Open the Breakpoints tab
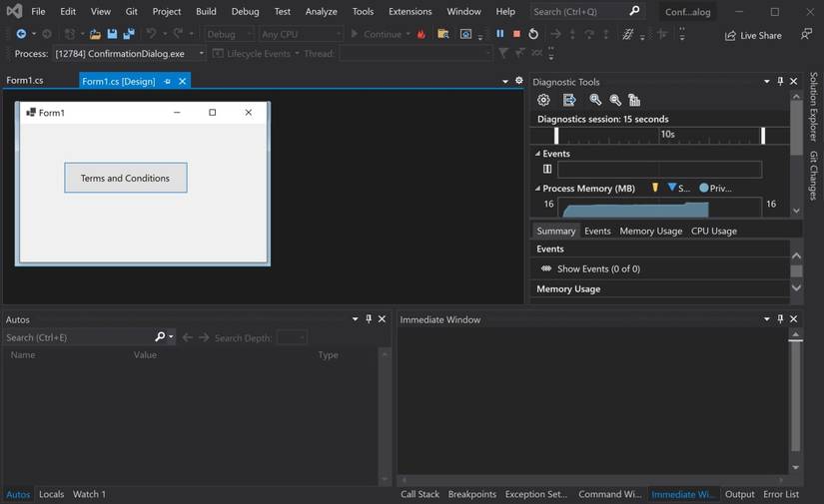Image resolution: width=824 pixels, height=504 pixels. click(x=471, y=494)
